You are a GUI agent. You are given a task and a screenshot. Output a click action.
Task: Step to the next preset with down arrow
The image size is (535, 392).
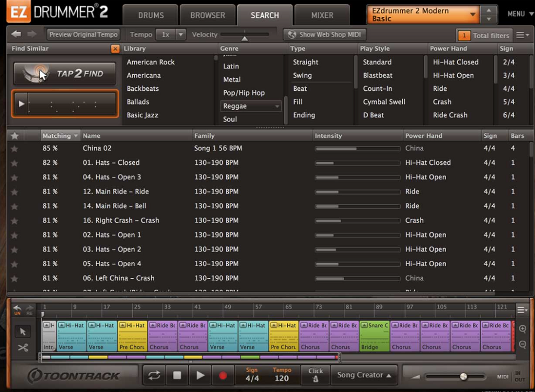[x=489, y=19]
